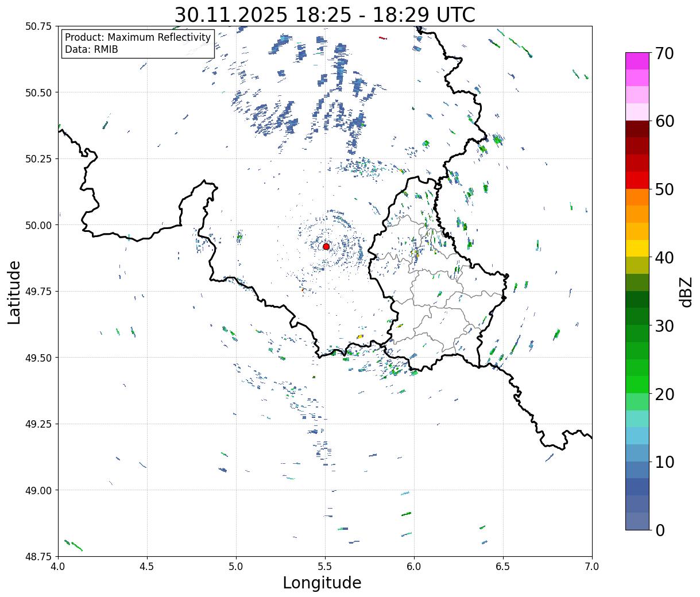Click the red radar location marker

(x=326, y=246)
